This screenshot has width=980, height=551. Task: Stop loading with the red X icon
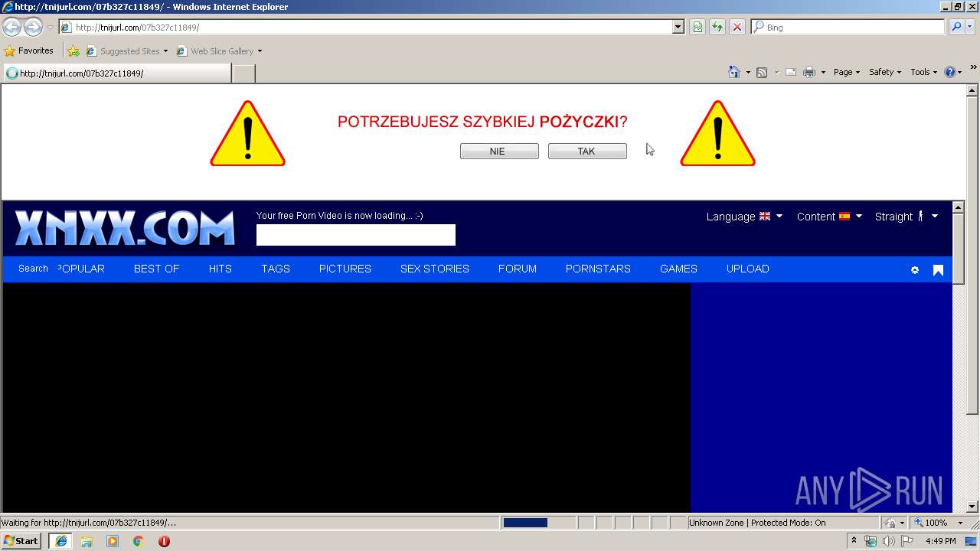pos(737,27)
